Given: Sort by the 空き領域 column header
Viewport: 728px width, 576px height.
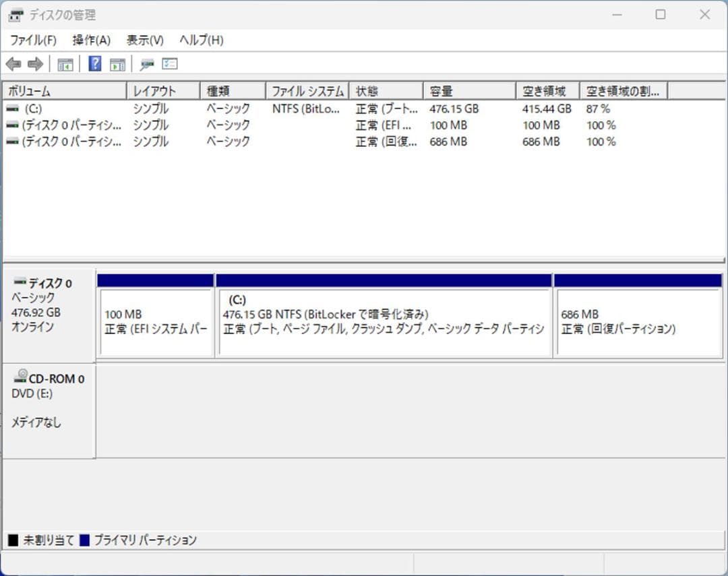Looking at the screenshot, I should click(547, 90).
